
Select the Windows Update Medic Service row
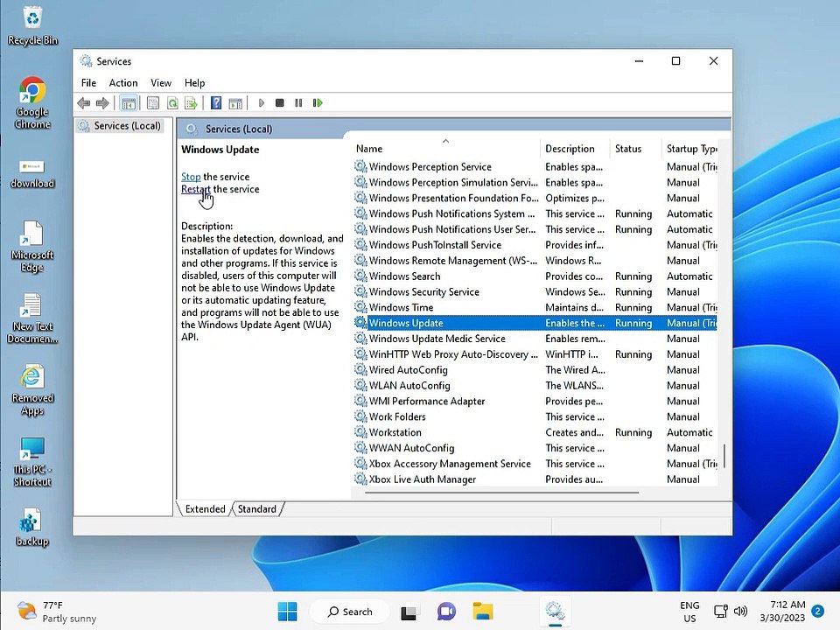tap(535, 339)
